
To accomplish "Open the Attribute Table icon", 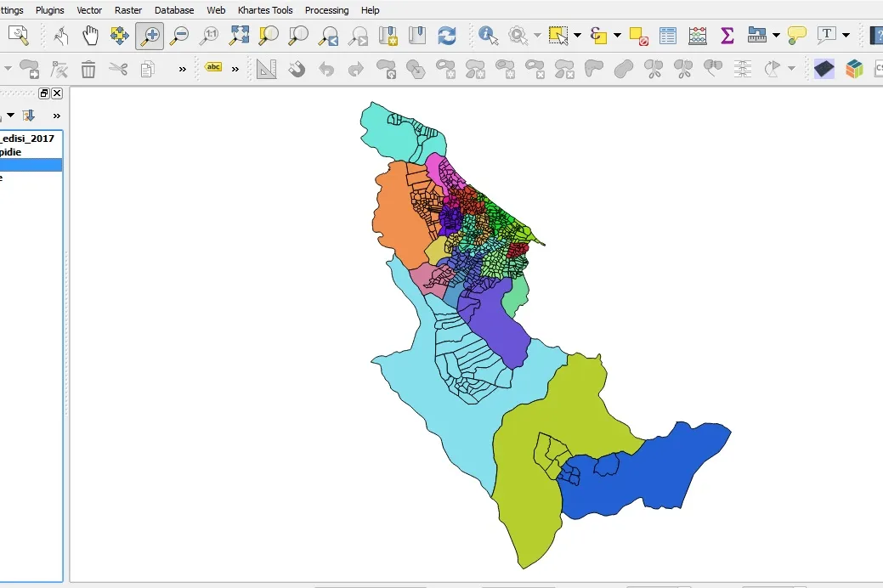I will [668, 36].
